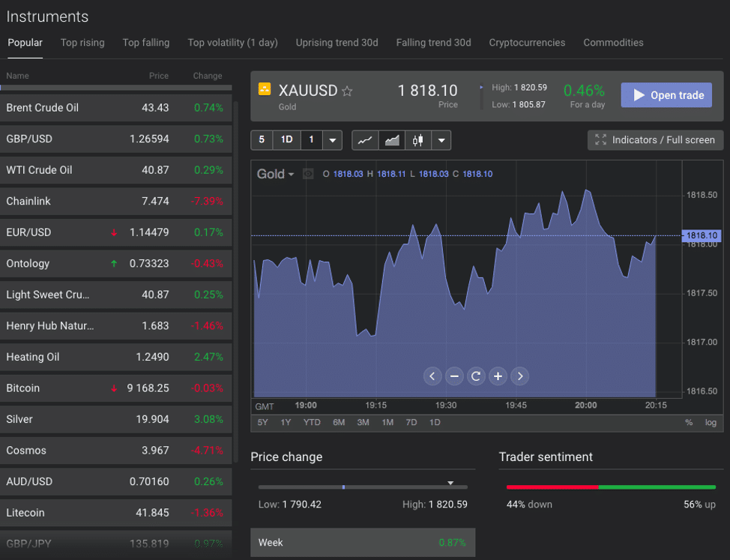Set chart range to 1Y
Image resolution: width=730 pixels, height=560 pixels.
point(286,423)
